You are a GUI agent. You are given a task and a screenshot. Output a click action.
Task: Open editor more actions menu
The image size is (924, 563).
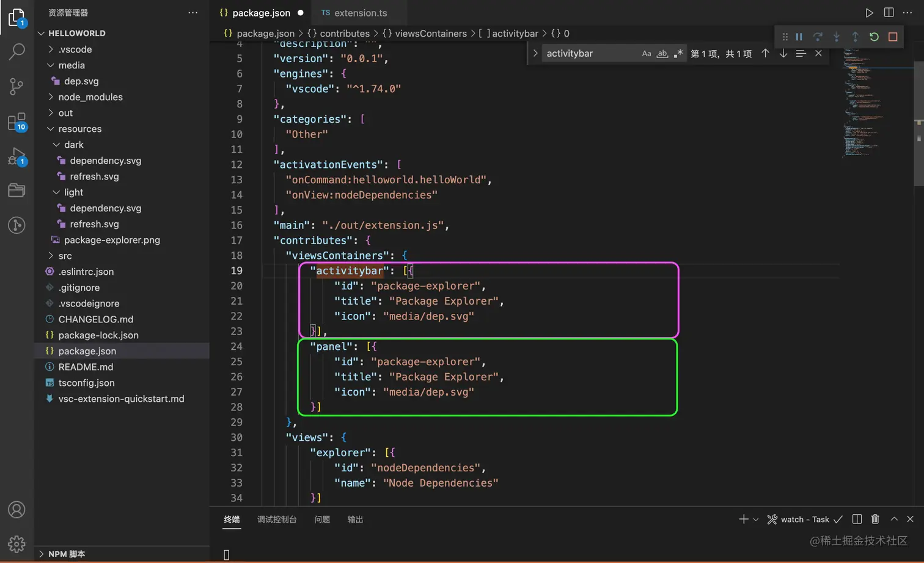(x=908, y=13)
